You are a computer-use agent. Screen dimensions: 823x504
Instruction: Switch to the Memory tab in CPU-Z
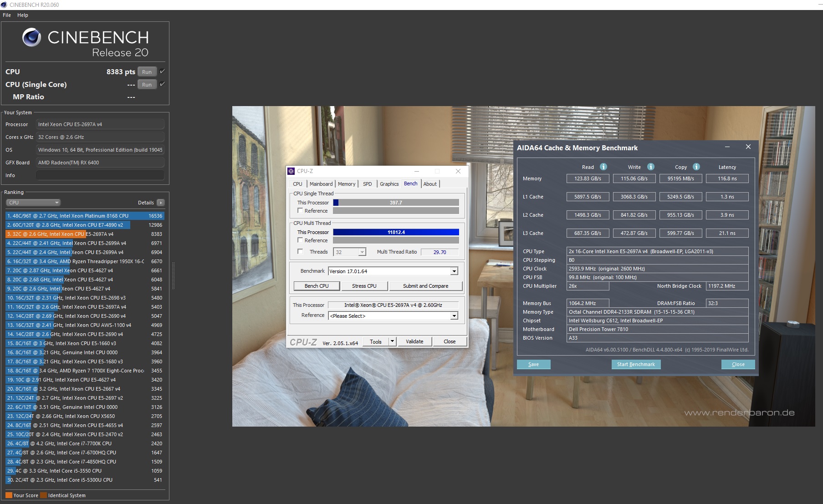tap(347, 184)
